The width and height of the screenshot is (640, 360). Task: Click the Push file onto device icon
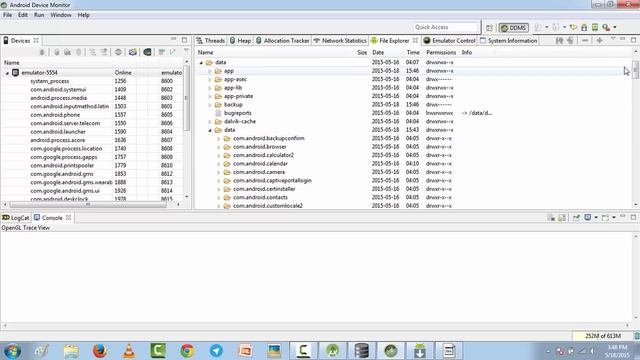pyautogui.click(x=570, y=40)
